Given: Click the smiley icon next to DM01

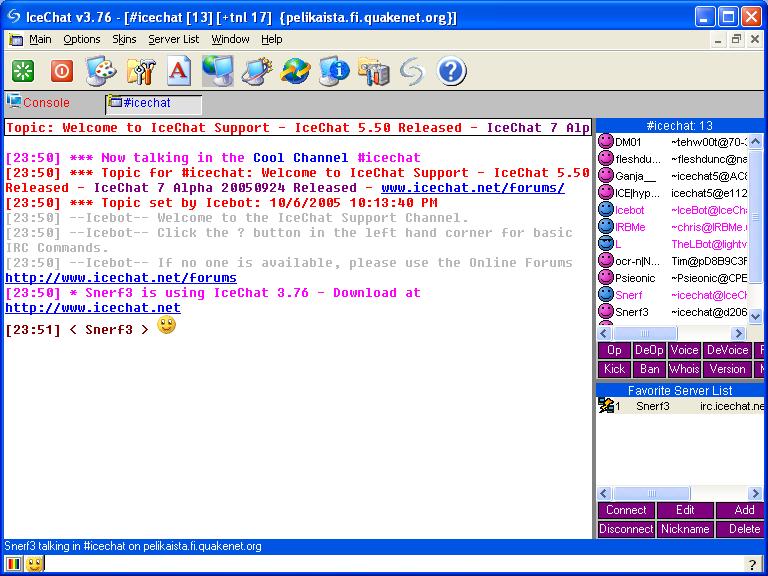Looking at the screenshot, I should click(x=606, y=142).
